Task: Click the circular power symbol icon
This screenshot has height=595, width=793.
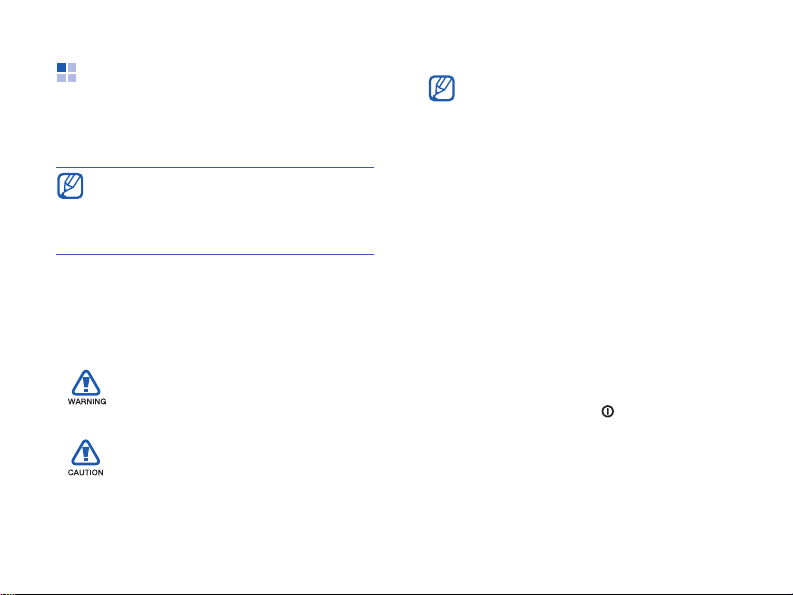Action: pyautogui.click(x=607, y=411)
